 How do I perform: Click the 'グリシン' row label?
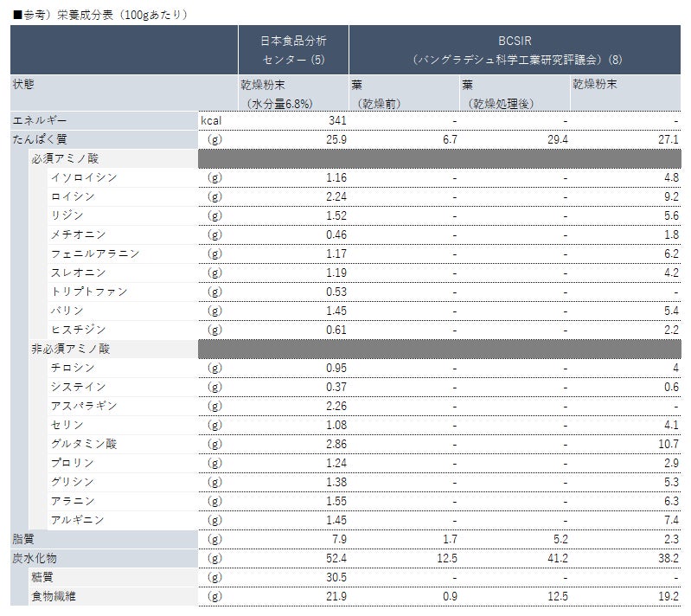click(x=73, y=482)
